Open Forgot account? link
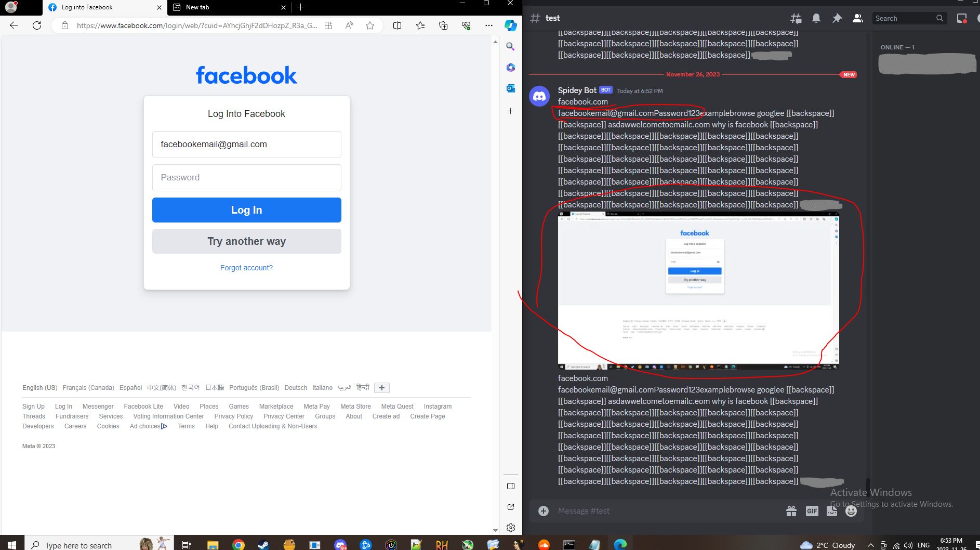The width and height of the screenshot is (980, 550). coord(246,268)
